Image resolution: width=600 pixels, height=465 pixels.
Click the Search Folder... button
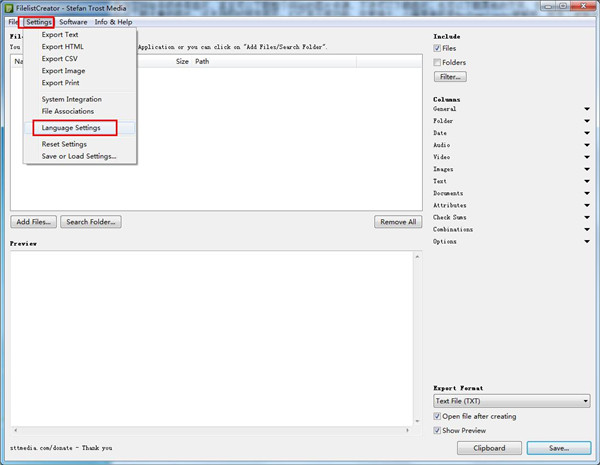(91, 222)
